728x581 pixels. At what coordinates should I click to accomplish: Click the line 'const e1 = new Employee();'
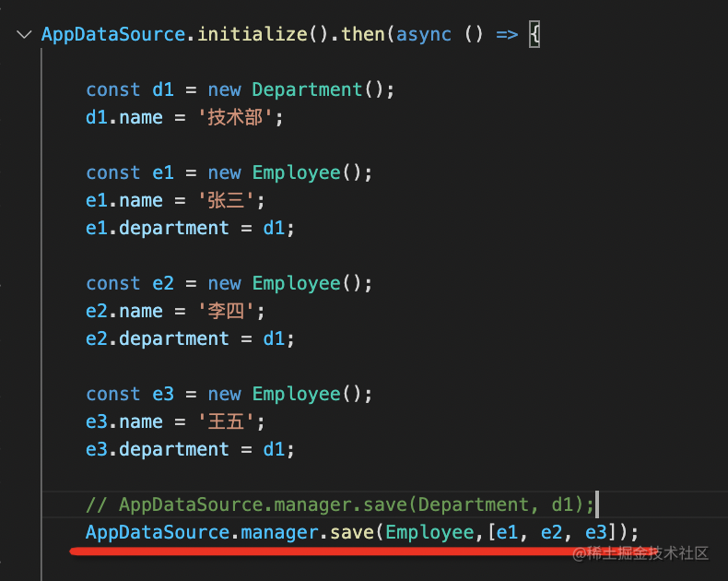[x=229, y=172]
